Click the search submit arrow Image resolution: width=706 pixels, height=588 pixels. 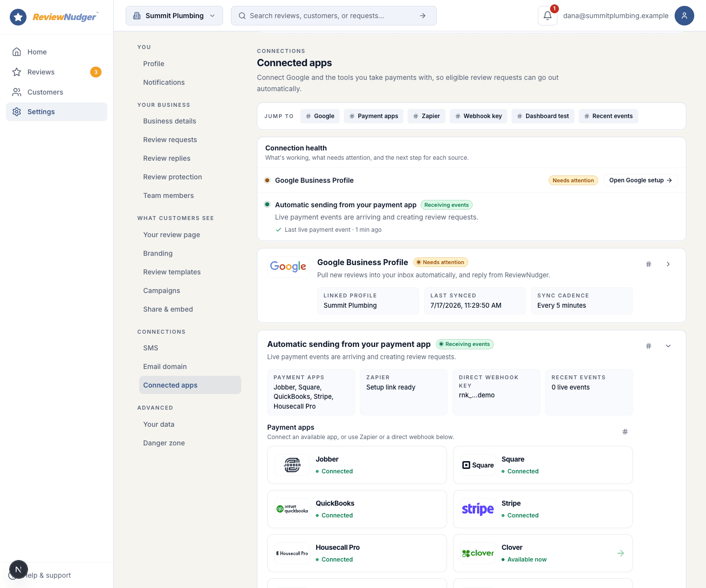click(x=423, y=16)
